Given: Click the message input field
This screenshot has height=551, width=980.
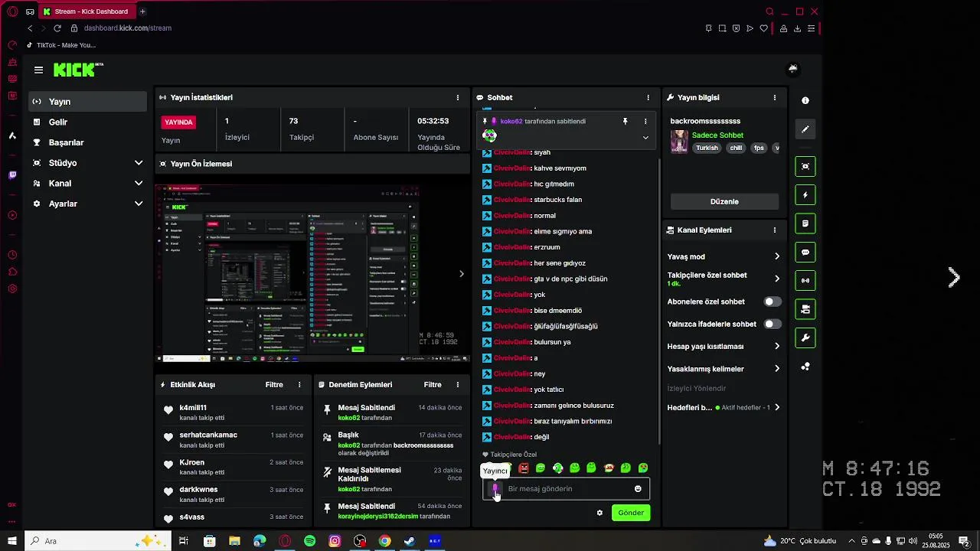Looking at the screenshot, I should point(567,489).
